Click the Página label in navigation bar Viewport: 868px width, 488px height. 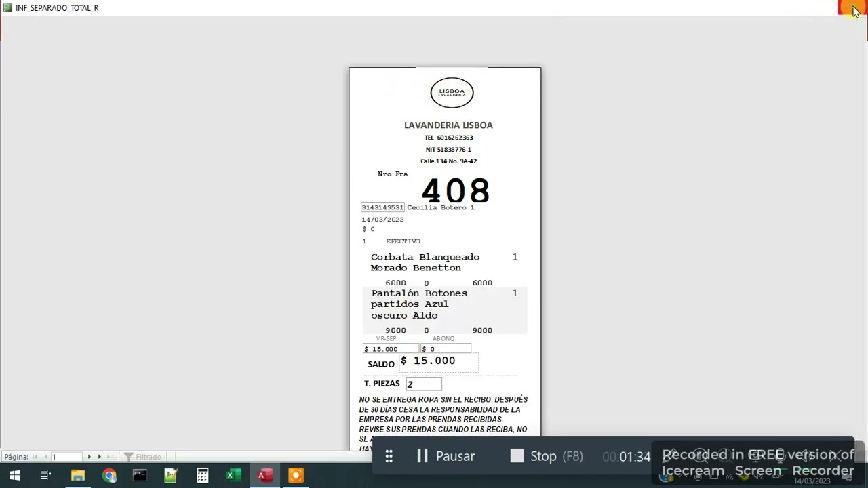pos(16,457)
